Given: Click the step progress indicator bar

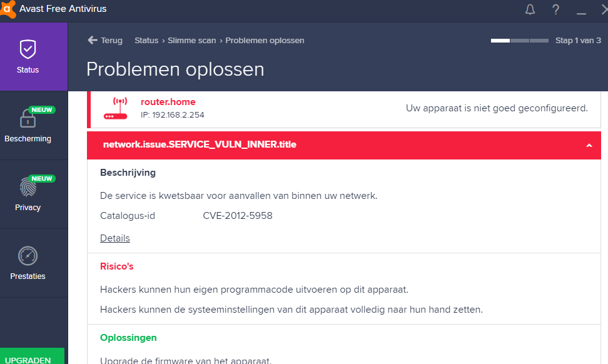Looking at the screenshot, I should (x=519, y=41).
